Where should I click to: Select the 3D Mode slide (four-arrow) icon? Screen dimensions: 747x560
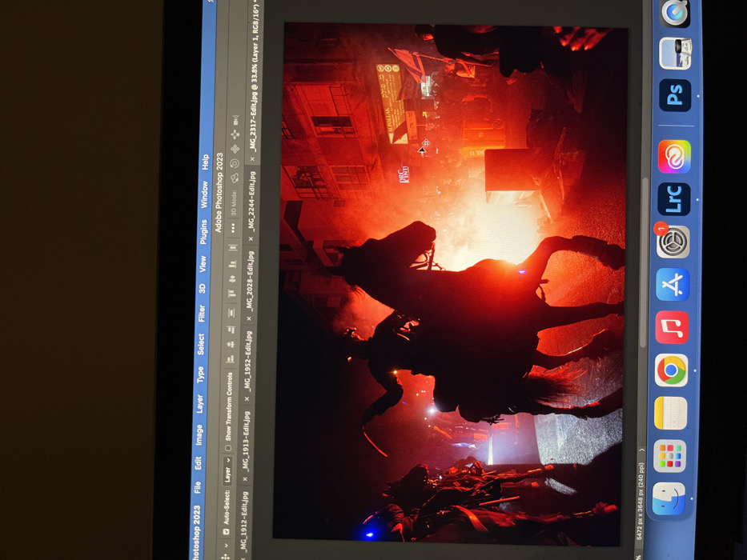tap(235, 134)
